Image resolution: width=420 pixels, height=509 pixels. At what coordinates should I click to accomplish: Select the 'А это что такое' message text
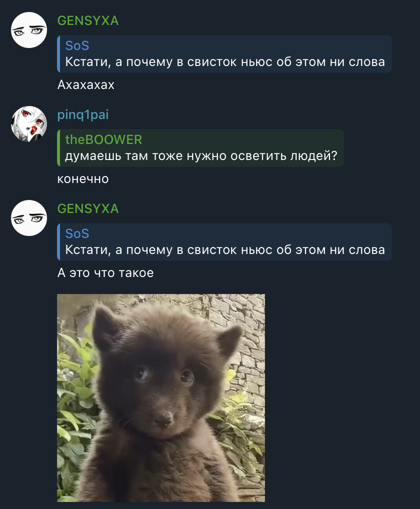[105, 272]
